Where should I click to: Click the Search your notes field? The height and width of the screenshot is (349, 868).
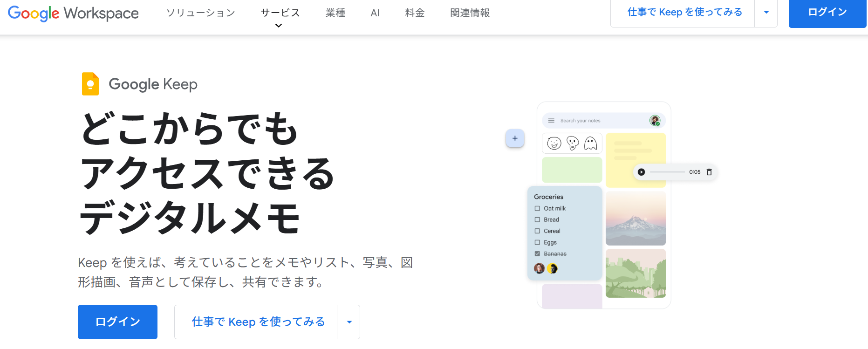pos(604,121)
